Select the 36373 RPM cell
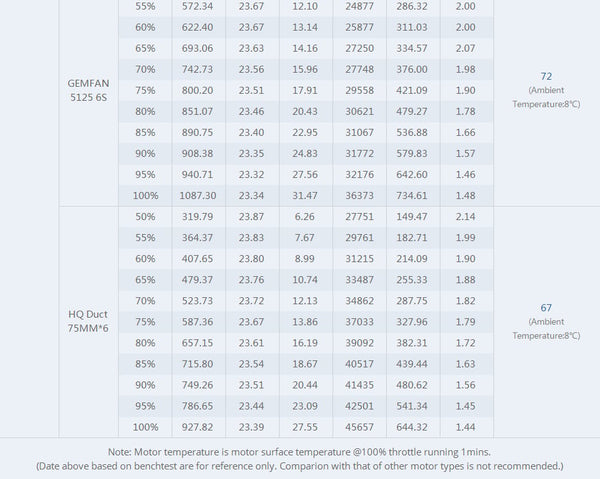600x479 pixels. pos(358,195)
